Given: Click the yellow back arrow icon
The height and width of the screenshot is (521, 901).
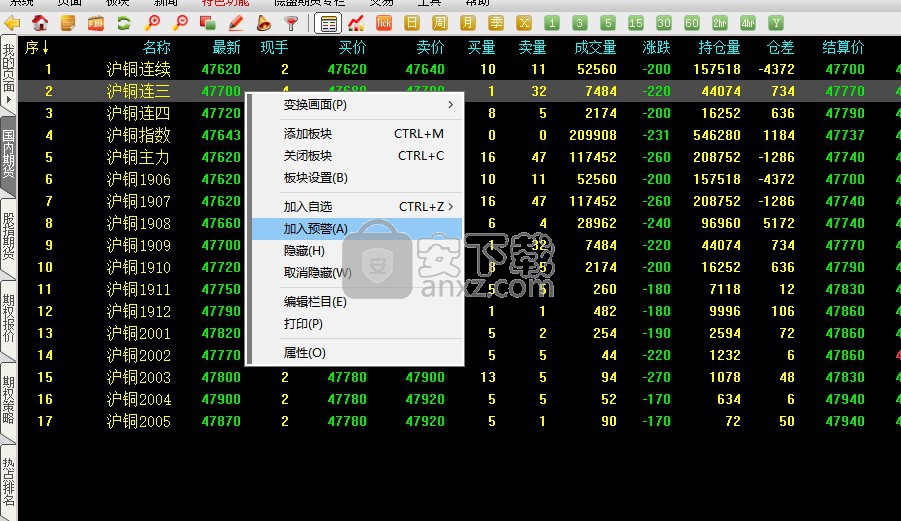Looking at the screenshot, I should (12, 24).
